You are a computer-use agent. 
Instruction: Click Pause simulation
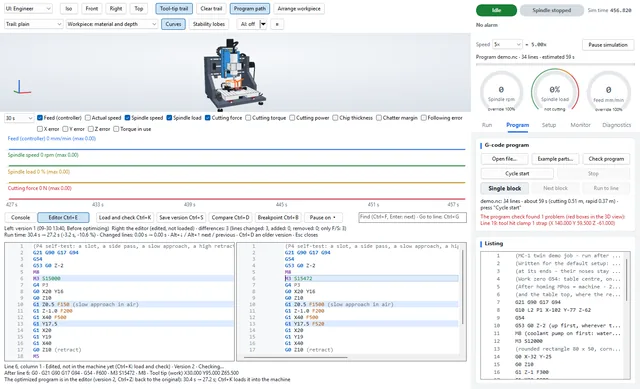pyautogui.click(x=608, y=44)
